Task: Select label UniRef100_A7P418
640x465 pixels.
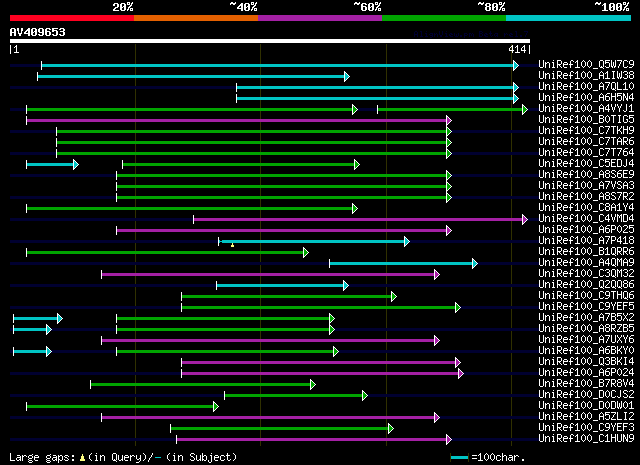Action: tap(586, 240)
